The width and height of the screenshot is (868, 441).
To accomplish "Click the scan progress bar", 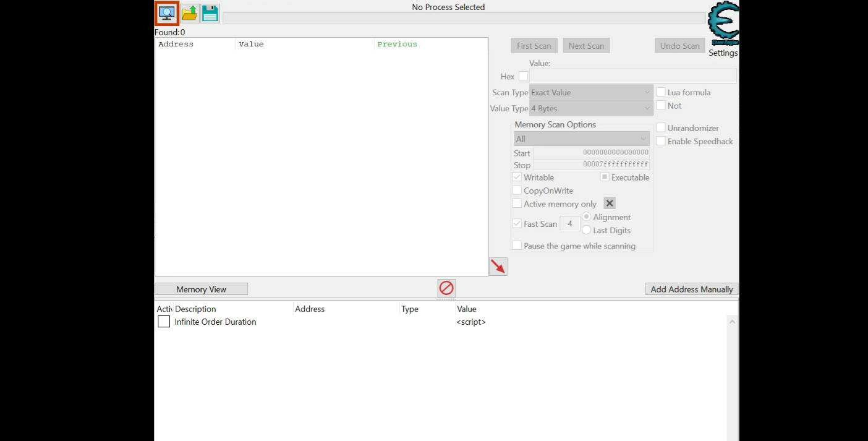I will click(x=464, y=18).
